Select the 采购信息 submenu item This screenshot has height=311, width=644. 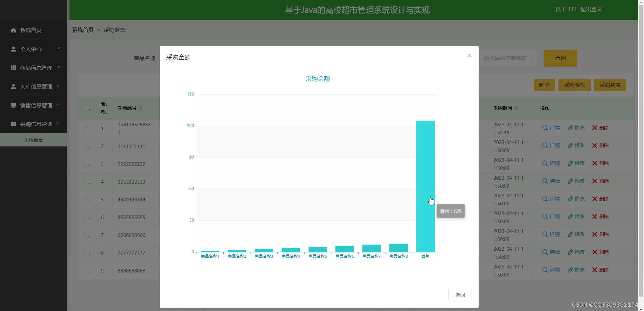(34, 140)
